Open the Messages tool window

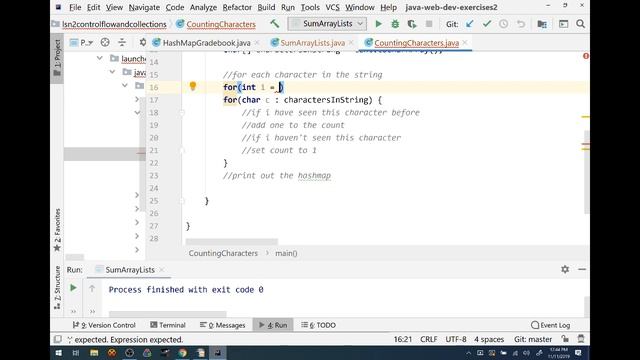[x=223, y=325]
